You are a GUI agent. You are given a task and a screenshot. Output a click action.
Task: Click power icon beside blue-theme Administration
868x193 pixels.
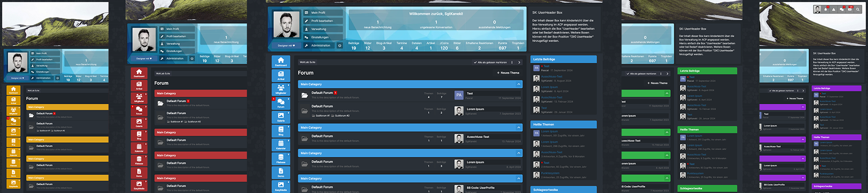(339, 45)
